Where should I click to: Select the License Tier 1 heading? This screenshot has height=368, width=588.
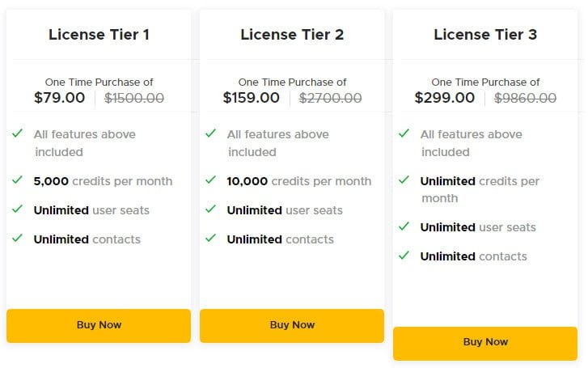click(99, 35)
